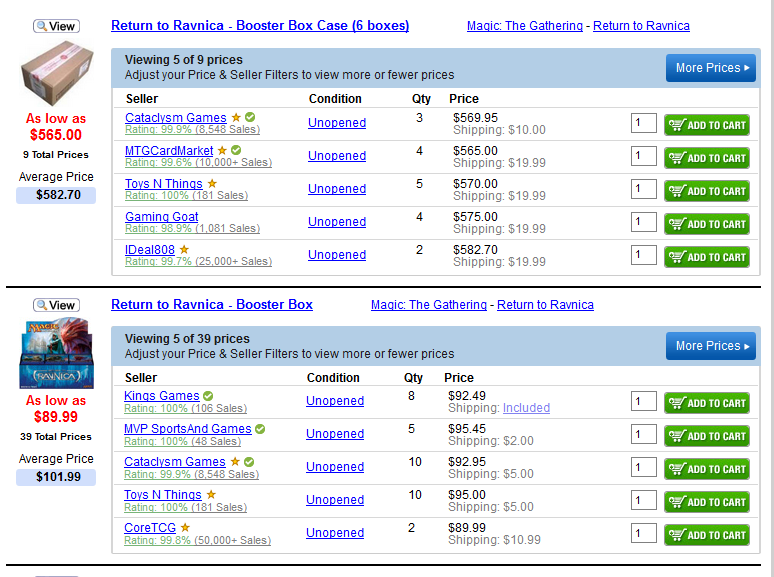Image resolution: width=774 pixels, height=577 pixels.
Task: Open Kings Games seller link
Action: pyautogui.click(x=161, y=396)
